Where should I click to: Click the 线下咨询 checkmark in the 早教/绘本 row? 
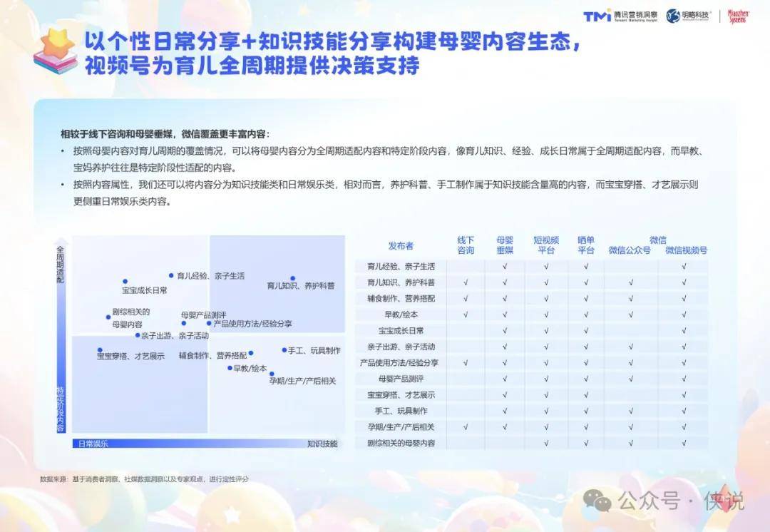466,314
